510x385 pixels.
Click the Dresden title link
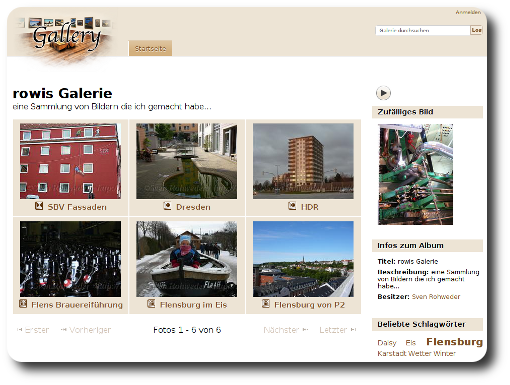[x=193, y=207]
